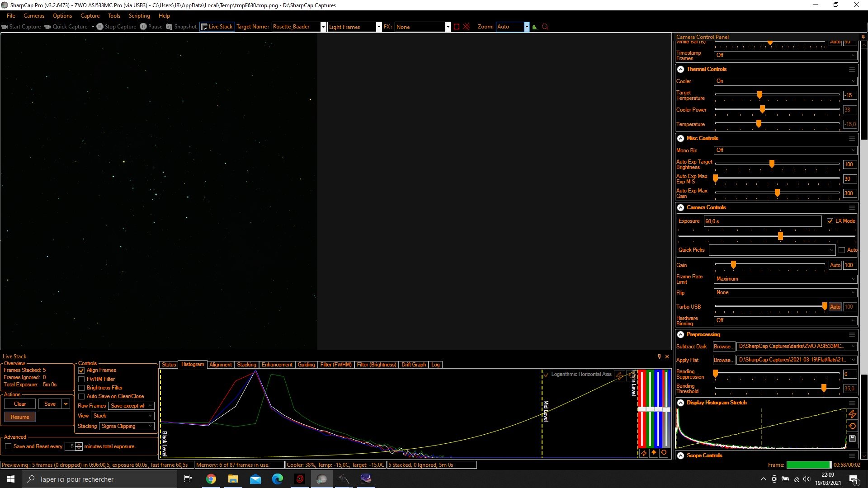Enable Auto Save on Clear/Close
The image size is (868, 488).
click(x=81, y=396)
